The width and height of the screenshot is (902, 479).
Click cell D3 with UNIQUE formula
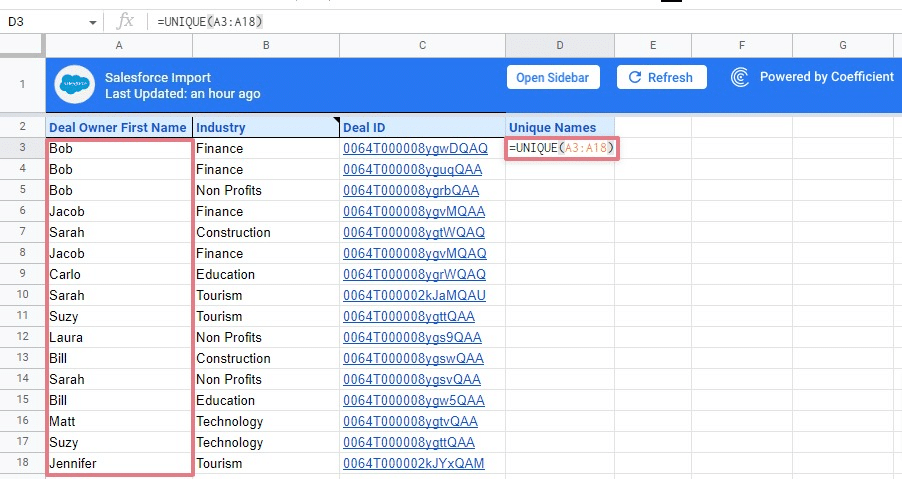560,148
